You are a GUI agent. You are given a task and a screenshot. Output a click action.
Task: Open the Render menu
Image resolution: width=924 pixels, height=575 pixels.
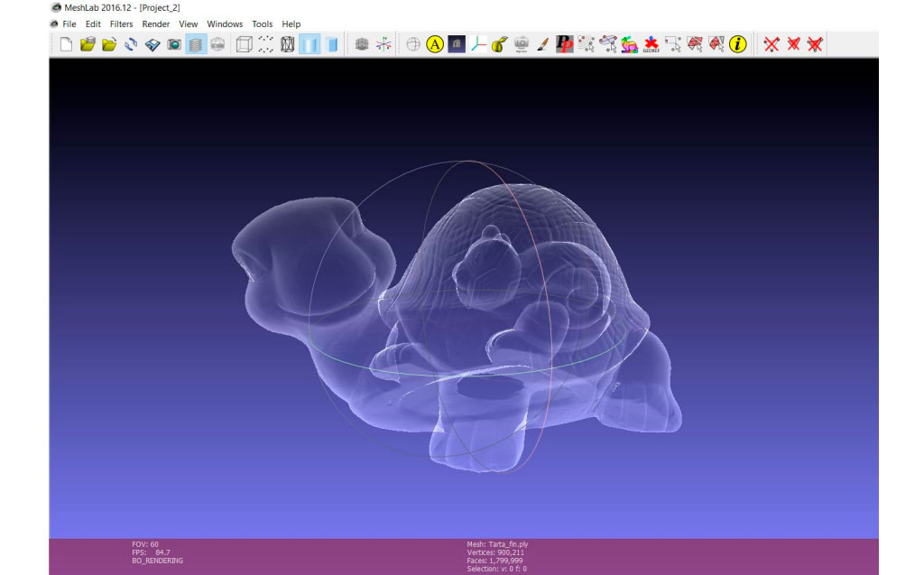tap(156, 24)
